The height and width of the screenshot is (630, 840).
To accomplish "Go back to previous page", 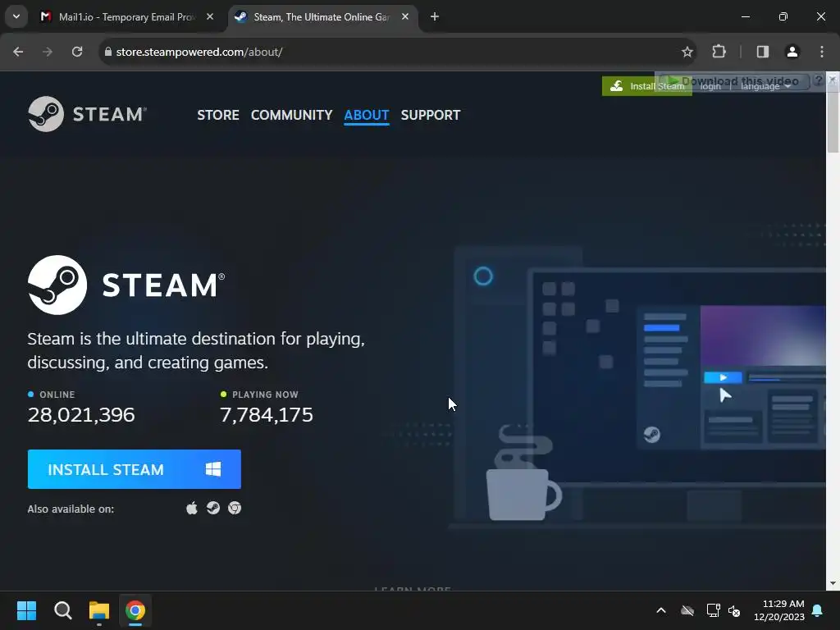I will tap(18, 52).
